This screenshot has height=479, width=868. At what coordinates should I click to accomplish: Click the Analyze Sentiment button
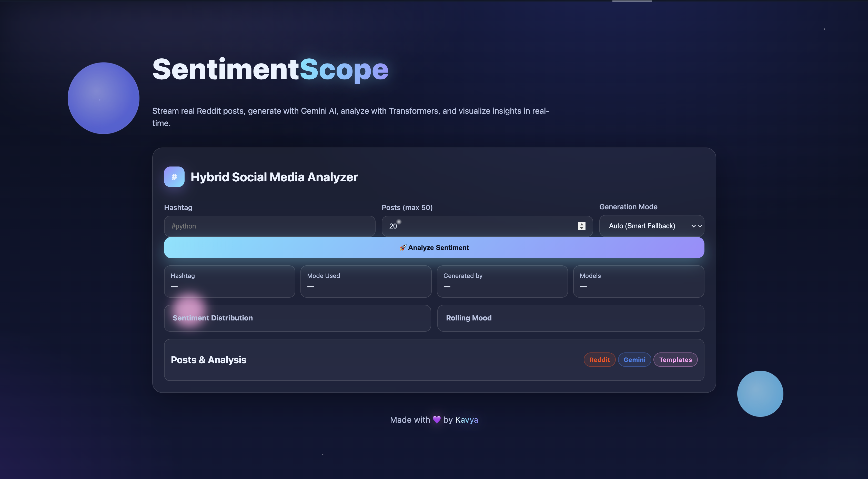[x=434, y=247]
